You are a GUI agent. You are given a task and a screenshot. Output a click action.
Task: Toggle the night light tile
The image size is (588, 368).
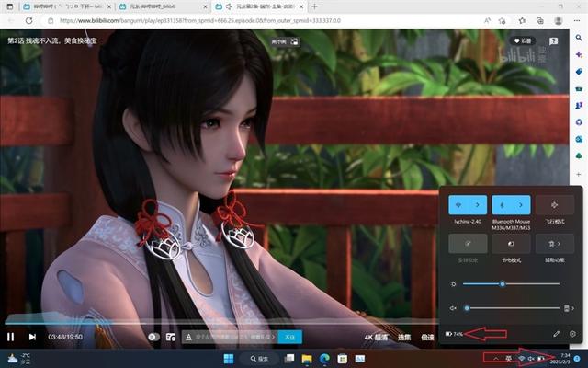(x=511, y=244)
